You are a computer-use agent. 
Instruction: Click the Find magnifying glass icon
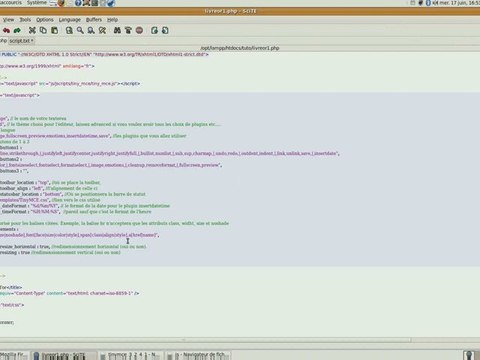click(x=80, y=31)
